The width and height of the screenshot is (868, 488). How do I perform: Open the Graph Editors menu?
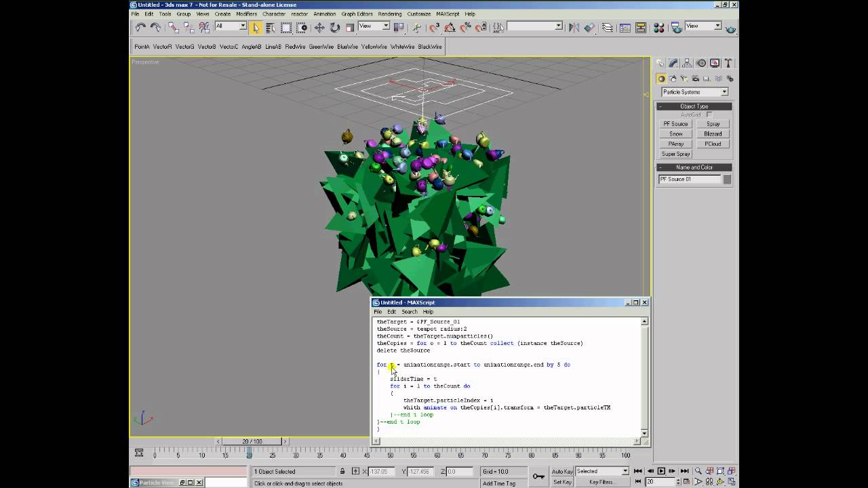[x=357, y=14]
